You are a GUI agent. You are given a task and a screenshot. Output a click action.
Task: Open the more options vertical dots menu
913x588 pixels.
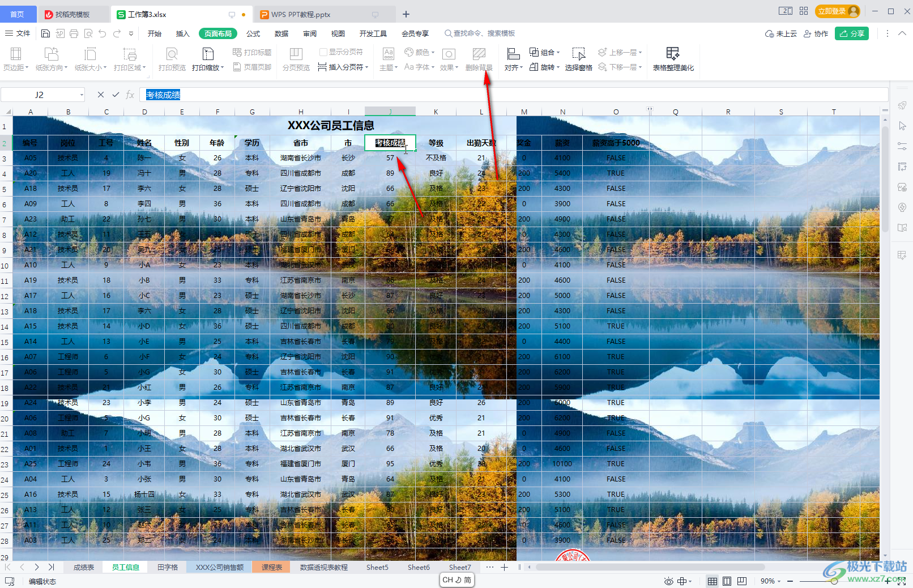click(888, 33)
